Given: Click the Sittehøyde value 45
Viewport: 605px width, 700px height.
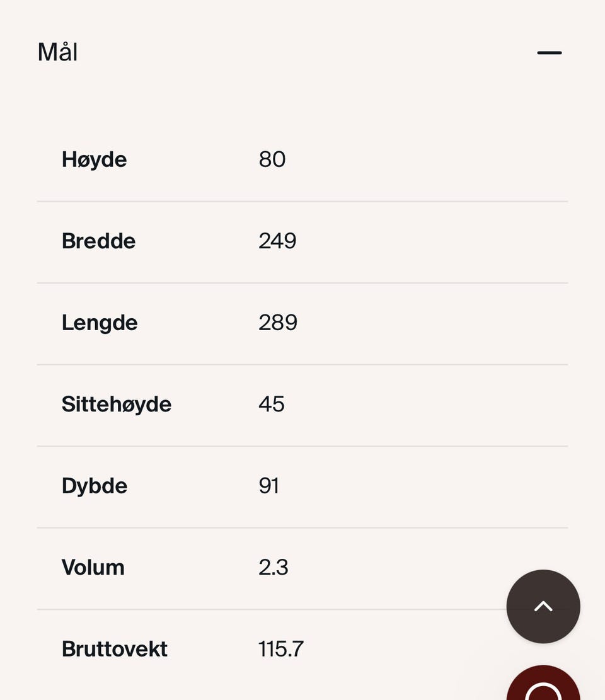Looking at the screenshot, I should point(272,404).
